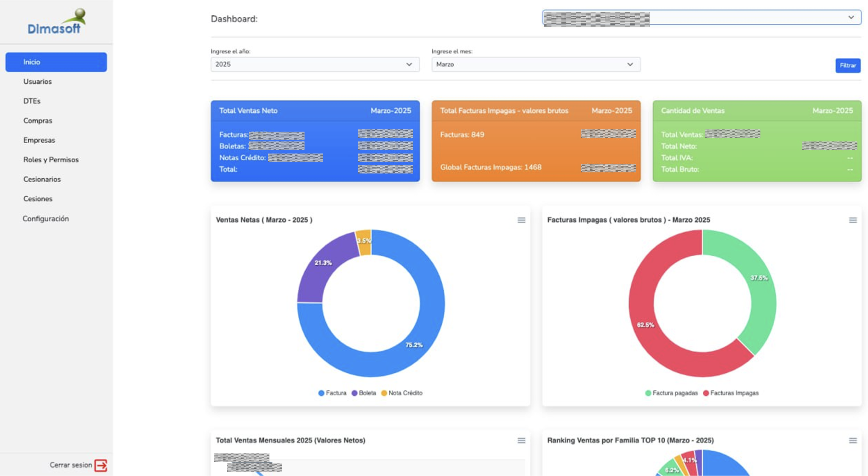Open Ranking Ventas por Familia menu icon
The height and width of the screenshot is (476, 868).
[853, 441]
